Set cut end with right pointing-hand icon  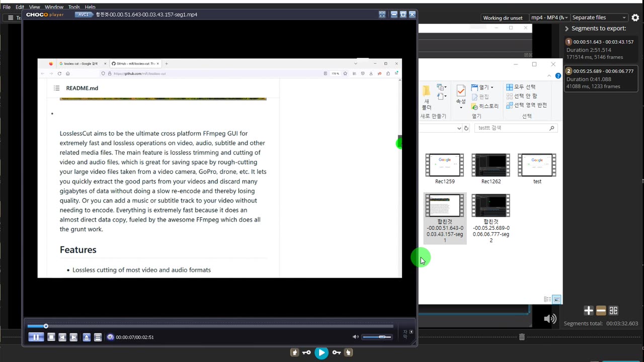click(x=348, y=352)
